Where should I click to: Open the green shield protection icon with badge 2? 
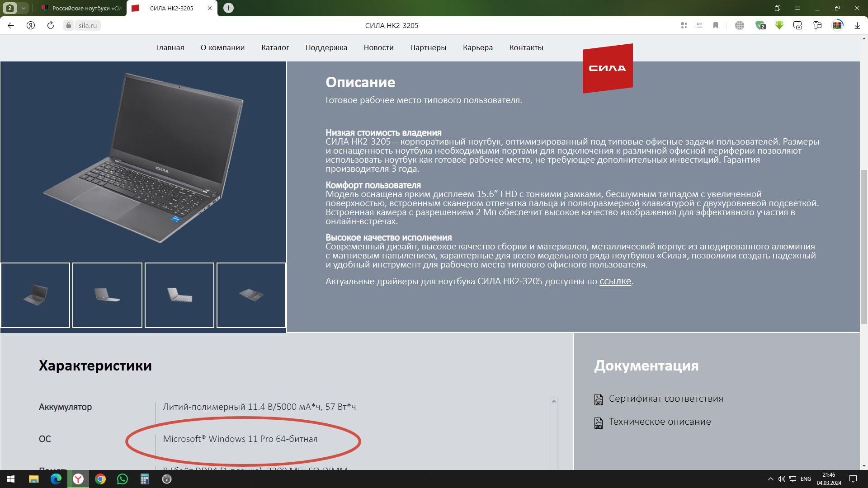[760, 25]
